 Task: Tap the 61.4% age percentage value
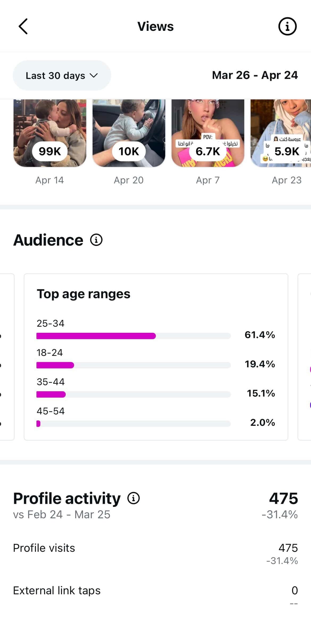[260, 335]
